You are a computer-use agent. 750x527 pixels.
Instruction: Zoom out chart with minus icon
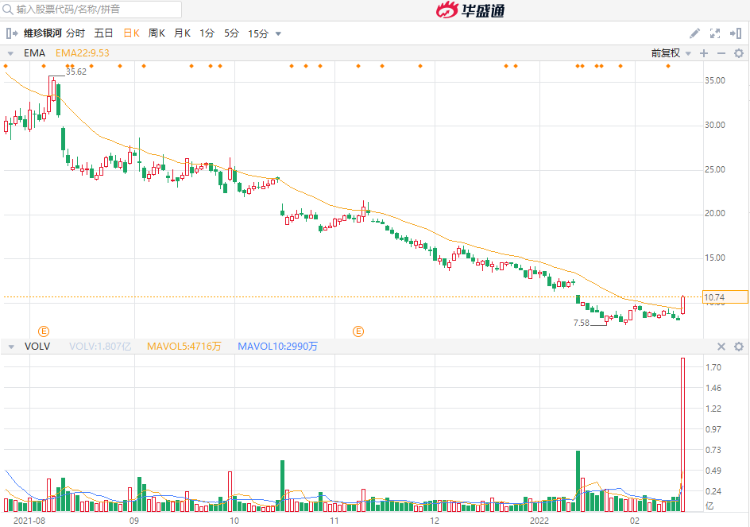pos(720,52)
